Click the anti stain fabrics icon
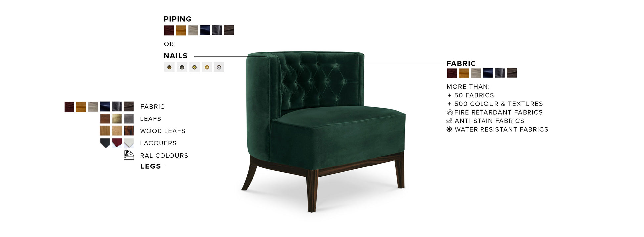The image size is (644, 237). pyautogui.click(x=449, y=120)
